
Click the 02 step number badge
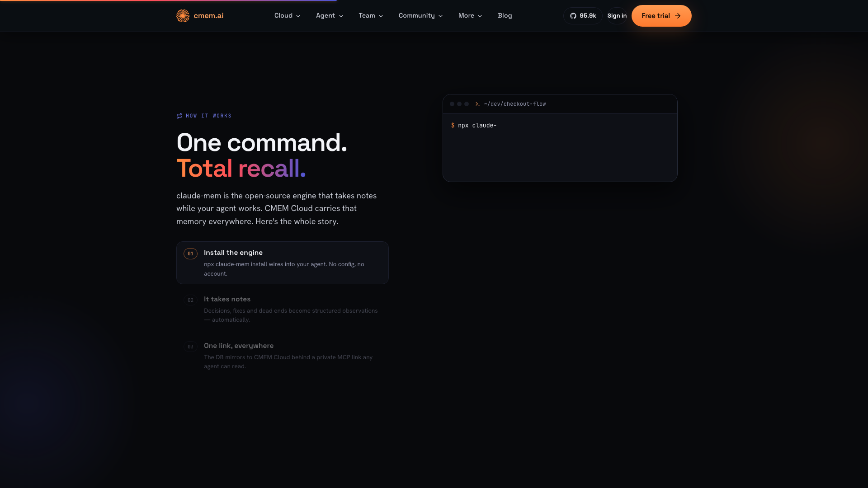(190, 300)
